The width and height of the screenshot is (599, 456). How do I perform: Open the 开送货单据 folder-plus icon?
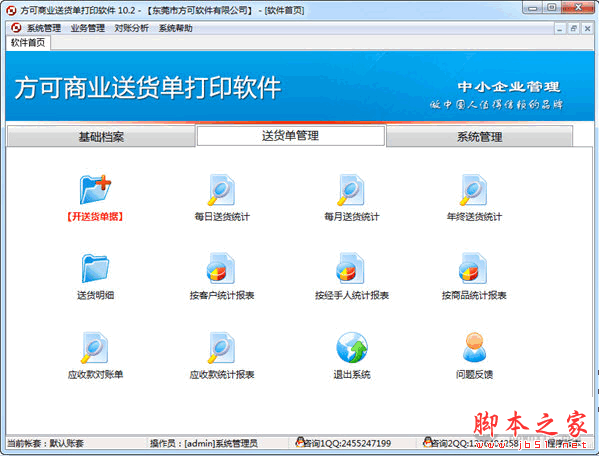pos(95,189)
